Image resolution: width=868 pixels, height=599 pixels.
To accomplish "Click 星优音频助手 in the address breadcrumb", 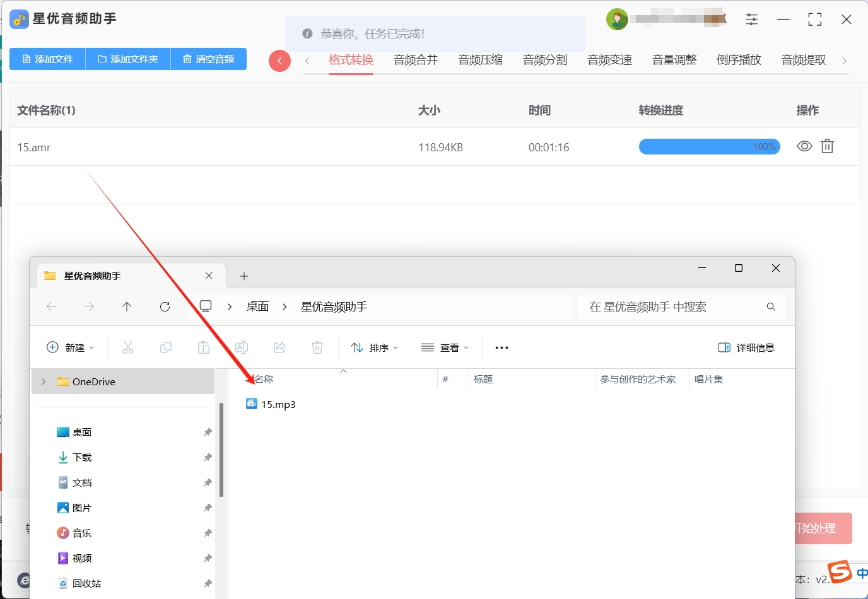I will 334,306.
